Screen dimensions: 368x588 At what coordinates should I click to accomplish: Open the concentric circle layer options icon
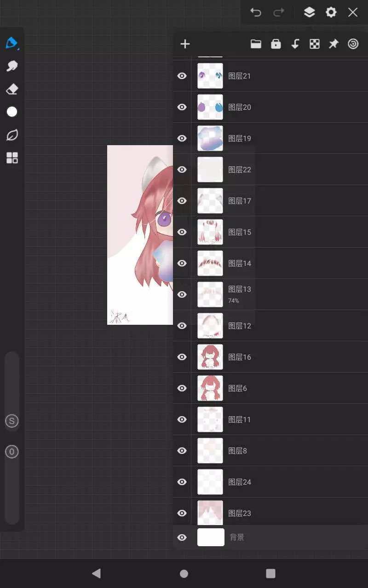coord(353,44)
